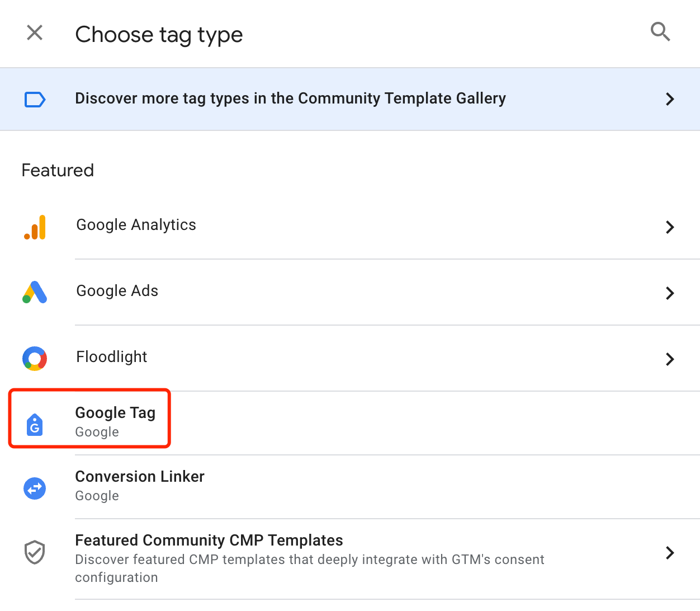Close the Choose tag type panel

point(35,33)
